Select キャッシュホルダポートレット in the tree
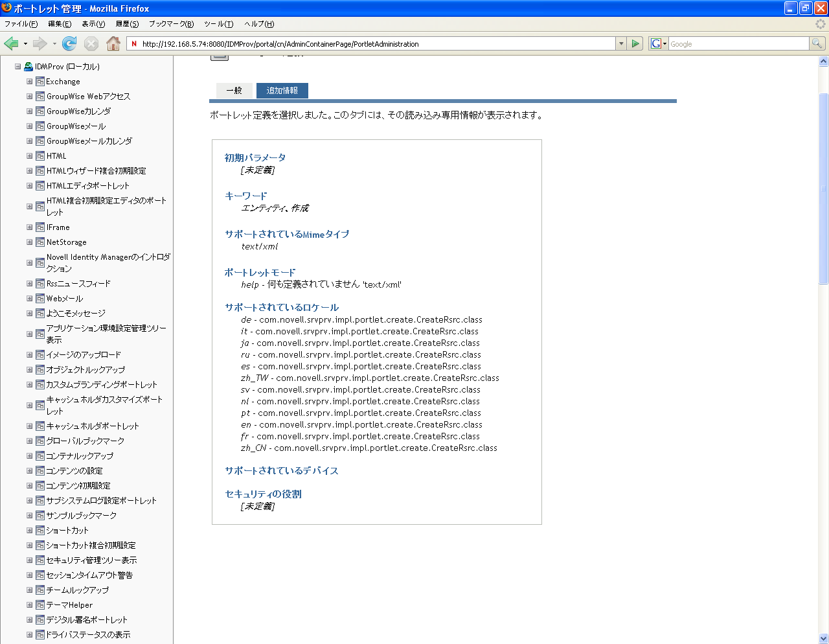 93,426
